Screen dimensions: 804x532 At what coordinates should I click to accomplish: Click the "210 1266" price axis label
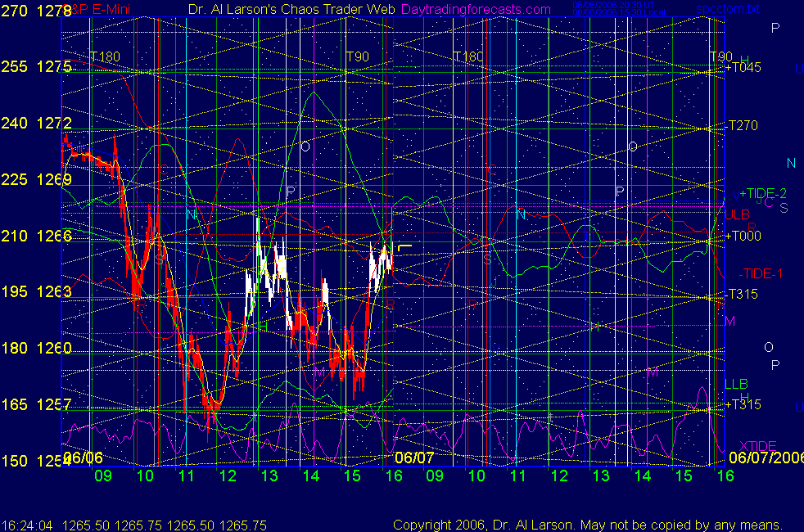click(36, 237)
